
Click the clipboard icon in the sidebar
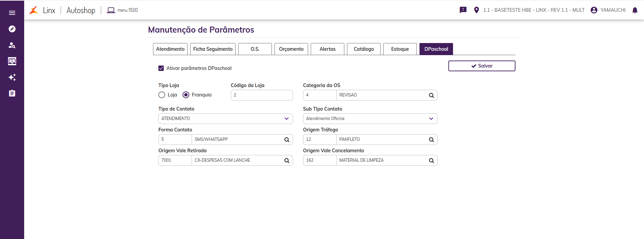(12, 93)
